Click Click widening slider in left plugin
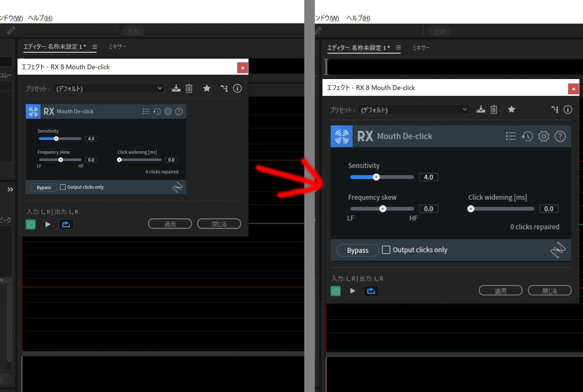The height and width of the screenshot is (392, 583). 140,160
